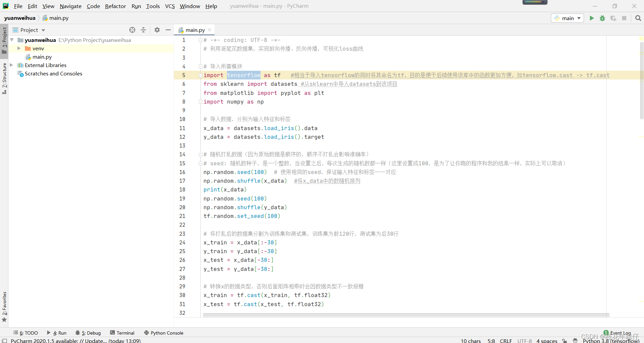The width and height of the screenshot is (644, 343).
Task: Expand the venv folder
Action: (x=19, y=48)
